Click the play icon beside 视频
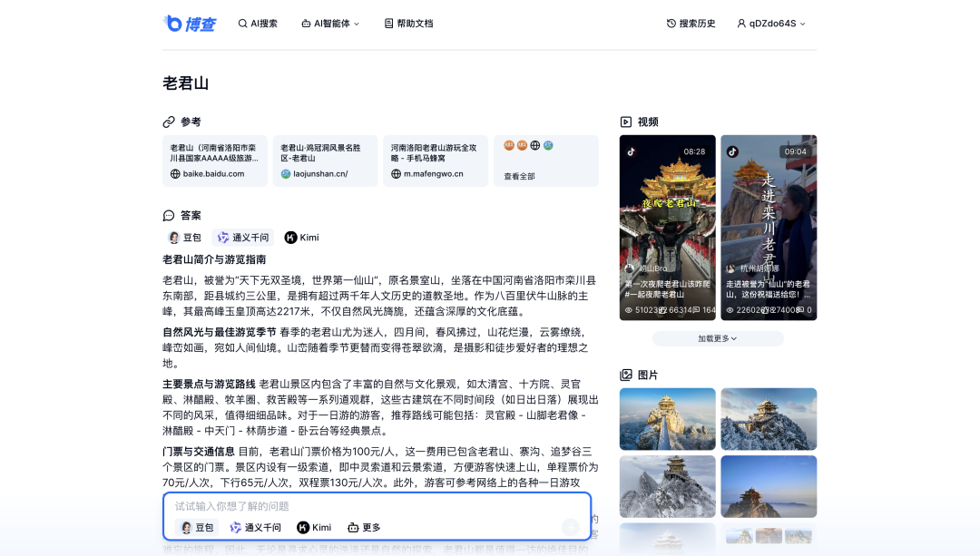This screenshot has height=556, width=980. coord(625,122)
